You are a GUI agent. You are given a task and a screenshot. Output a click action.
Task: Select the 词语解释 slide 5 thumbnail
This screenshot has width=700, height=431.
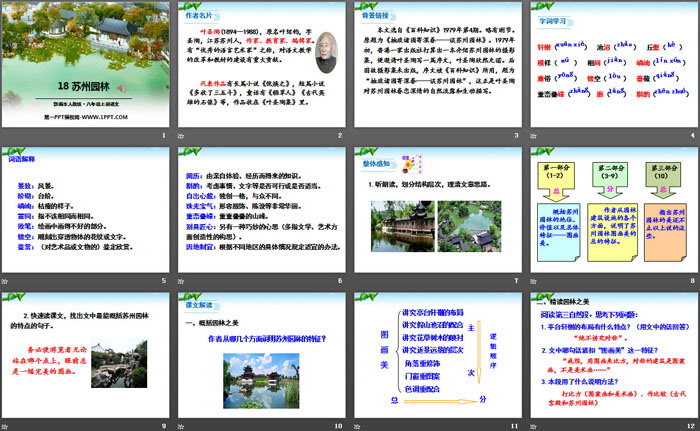pyautogui.click(x=87, y=209)
